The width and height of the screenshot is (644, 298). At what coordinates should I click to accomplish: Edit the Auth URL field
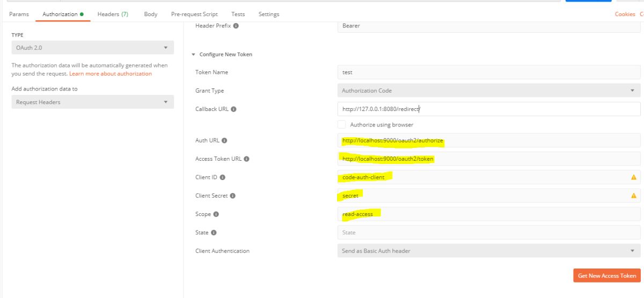pyautogui.click(x=489, y=140)
